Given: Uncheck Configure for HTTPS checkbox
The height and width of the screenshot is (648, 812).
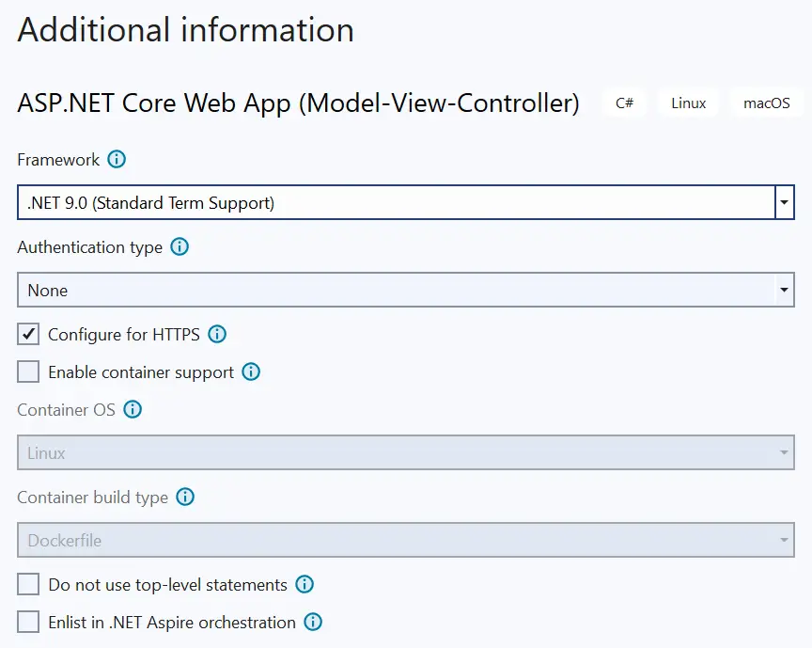Looking at the screenshot, I should click(x=28, y=335).
